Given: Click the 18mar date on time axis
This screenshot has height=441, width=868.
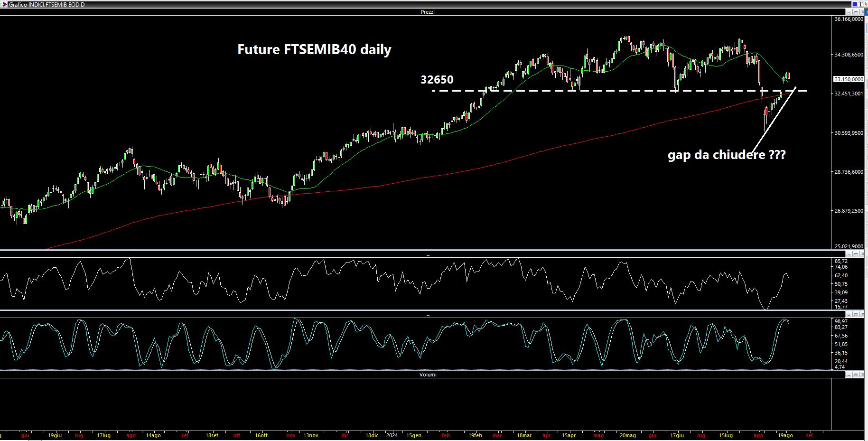Looking at the screenshot, I should pyautogui.click(x=524, y=435).
